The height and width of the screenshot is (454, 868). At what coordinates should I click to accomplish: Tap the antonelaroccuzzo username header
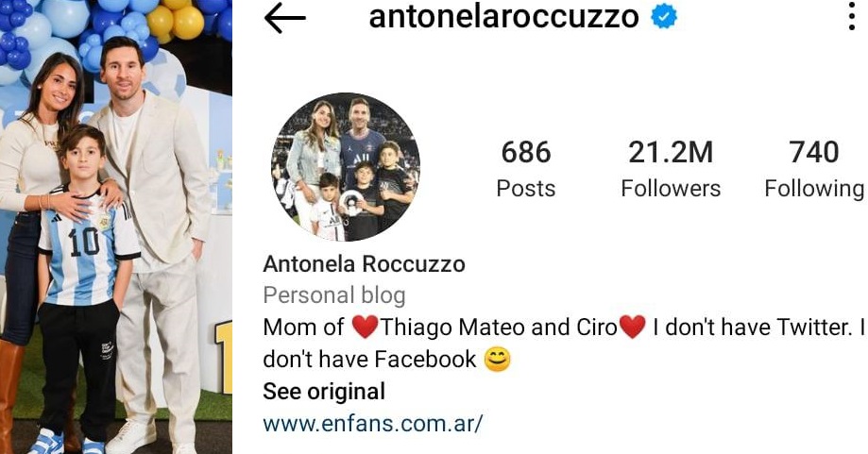[x=503, y=17]
